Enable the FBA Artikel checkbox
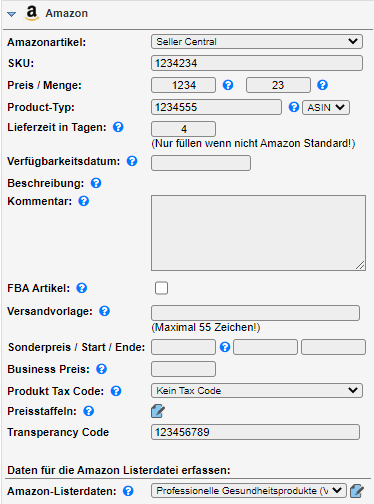The height and width of the screenshot is (504, 374). tap(161, 288)
